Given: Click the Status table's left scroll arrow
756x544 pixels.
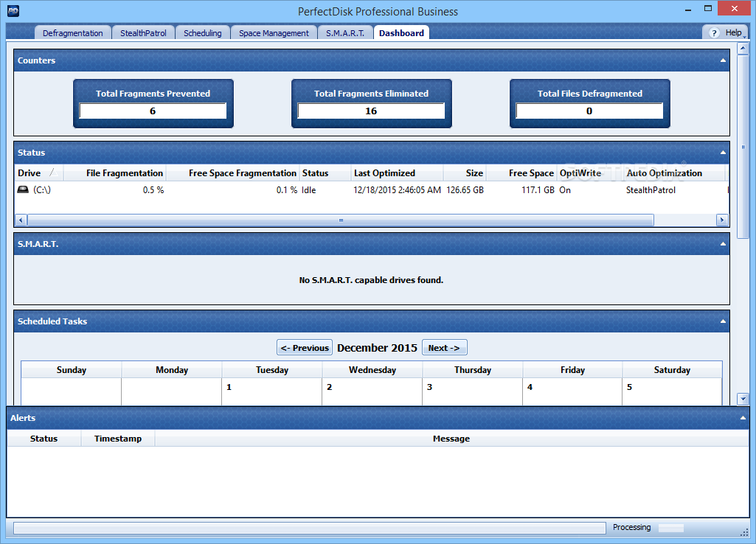Looking at the screenshot, I should coord(21,220).
